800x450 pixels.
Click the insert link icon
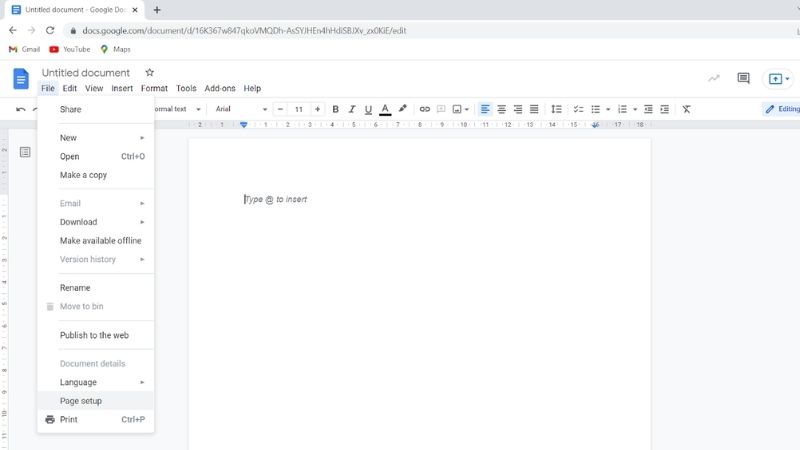pos(425,109)
